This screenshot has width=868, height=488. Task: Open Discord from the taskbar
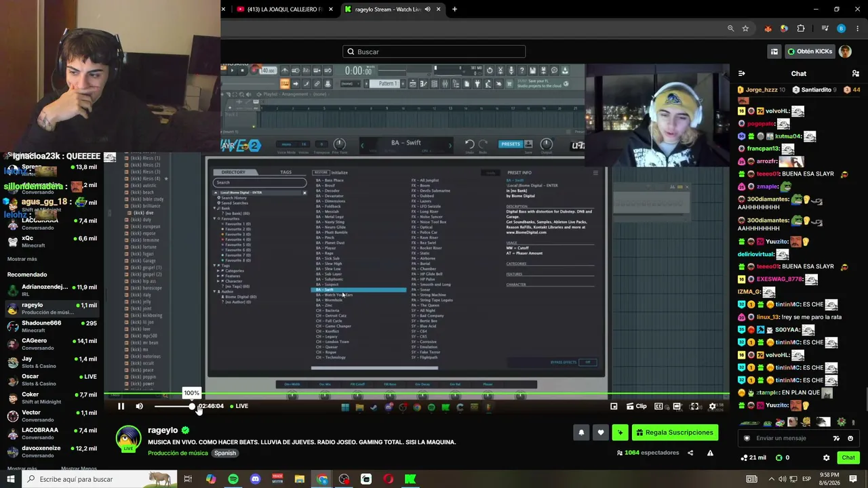pos(255,479)
